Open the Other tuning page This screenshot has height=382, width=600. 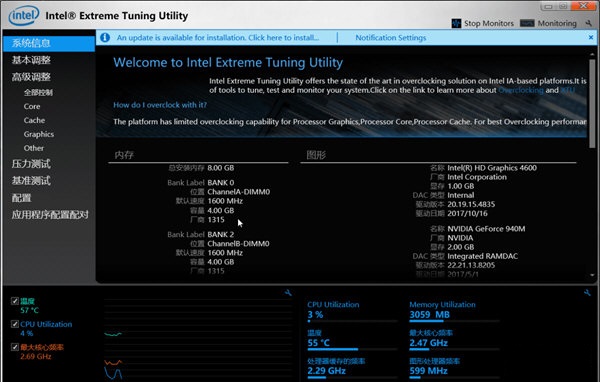(x=34, y=148)
